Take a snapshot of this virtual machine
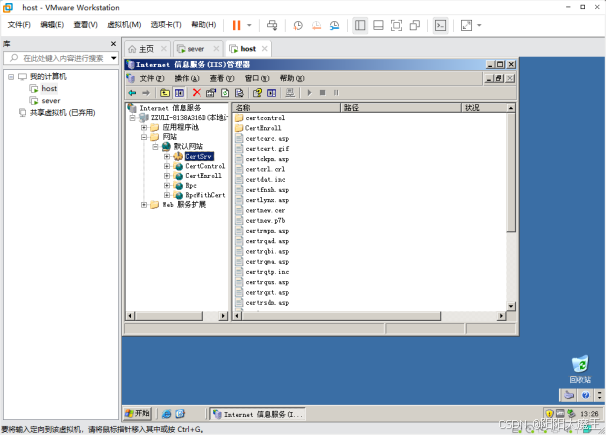The image size is (607, 436). pyautogui.click(x=298, y=26)
